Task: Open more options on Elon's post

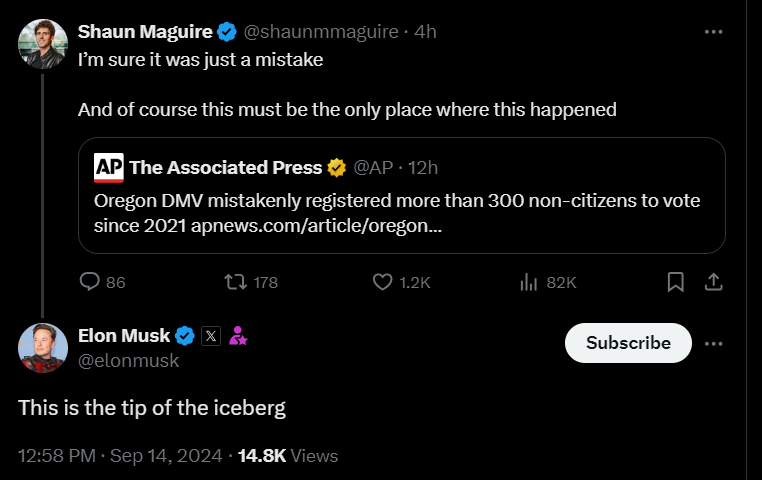Action: click(713, 343)
